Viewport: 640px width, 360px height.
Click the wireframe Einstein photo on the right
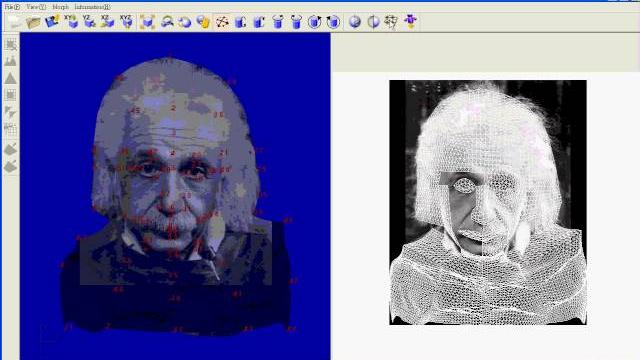[x=488, y=202]
